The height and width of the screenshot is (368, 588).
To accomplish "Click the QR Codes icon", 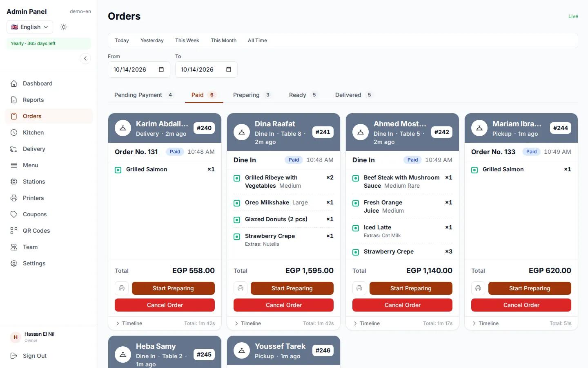I will 14,231.
